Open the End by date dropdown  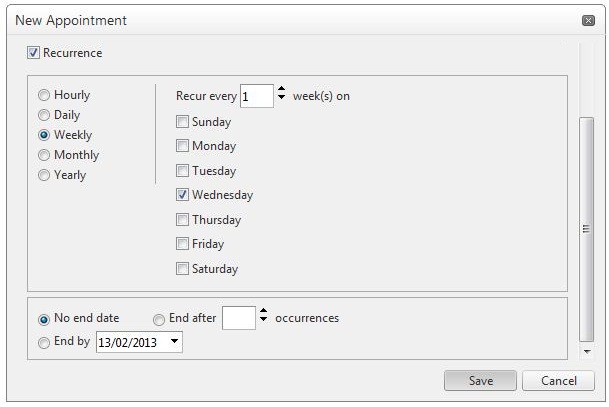175,342
